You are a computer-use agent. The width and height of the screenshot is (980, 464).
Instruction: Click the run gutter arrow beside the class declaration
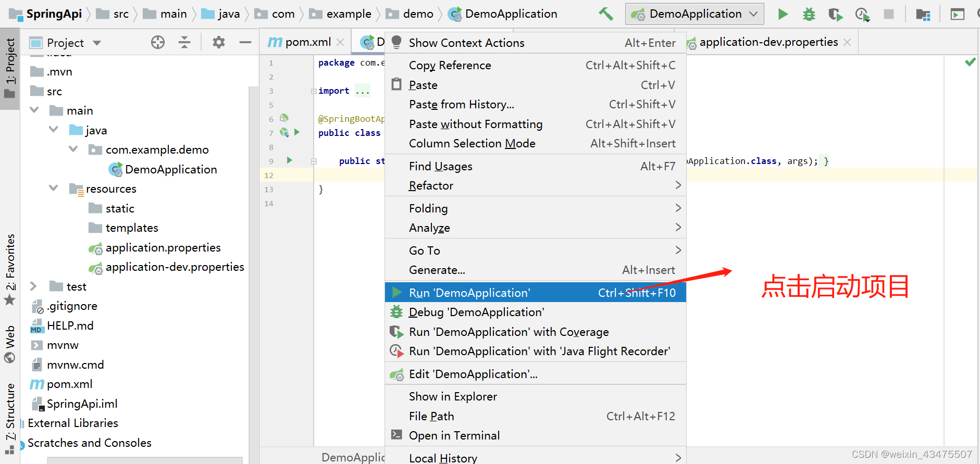(x=296, y=132)
